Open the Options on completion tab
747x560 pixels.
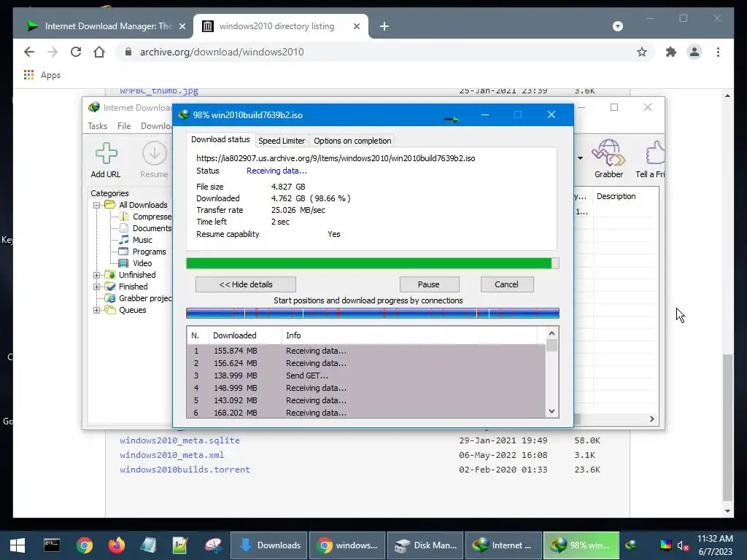pyautogui.click(x=352, y=141)
